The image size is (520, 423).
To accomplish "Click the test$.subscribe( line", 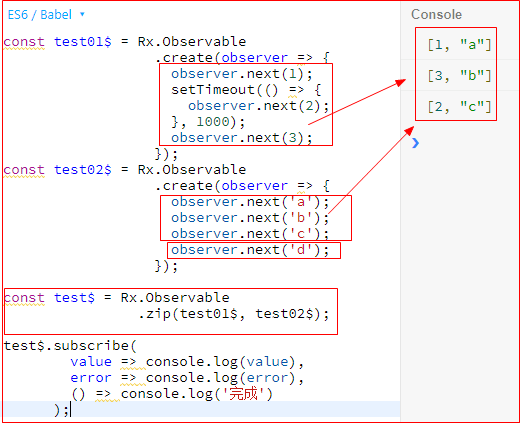I will (70, 346).
